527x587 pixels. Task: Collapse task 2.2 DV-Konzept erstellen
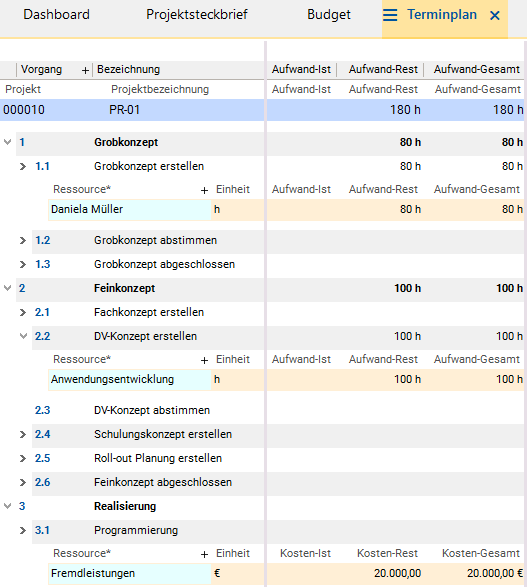click(x=23, y=336)
